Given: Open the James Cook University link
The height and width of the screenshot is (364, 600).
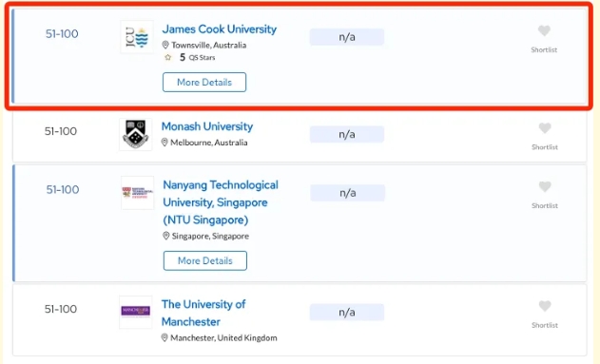Looking at the screenshot, I should coord(220,29).
